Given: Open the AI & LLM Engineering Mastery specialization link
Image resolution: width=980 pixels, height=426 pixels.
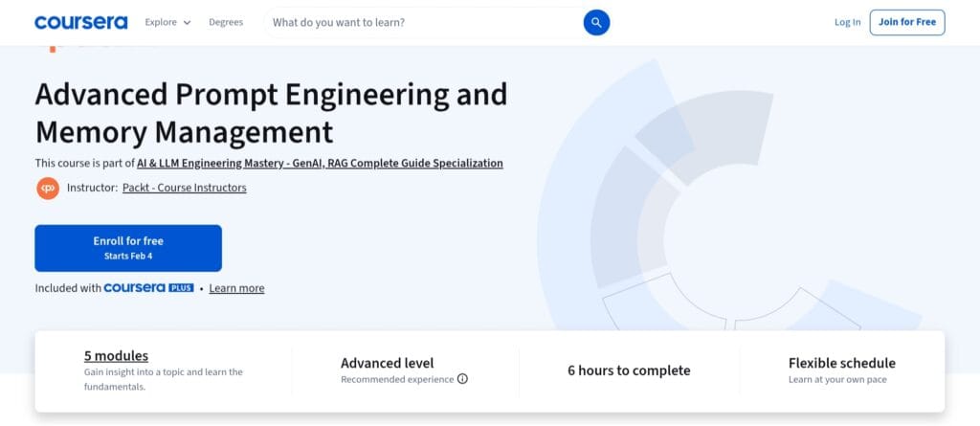Looking at the screenshot, I should click(x=320, y=164).
